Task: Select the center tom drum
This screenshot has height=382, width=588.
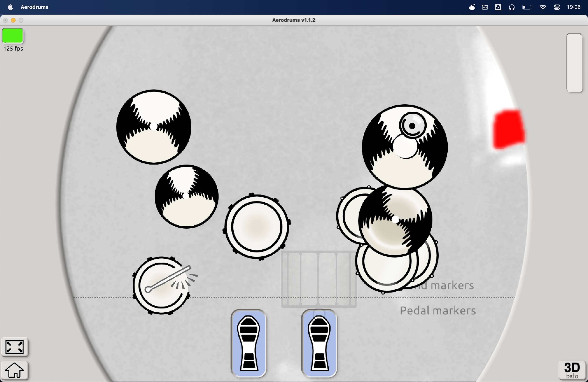Action: pos(257,227)
